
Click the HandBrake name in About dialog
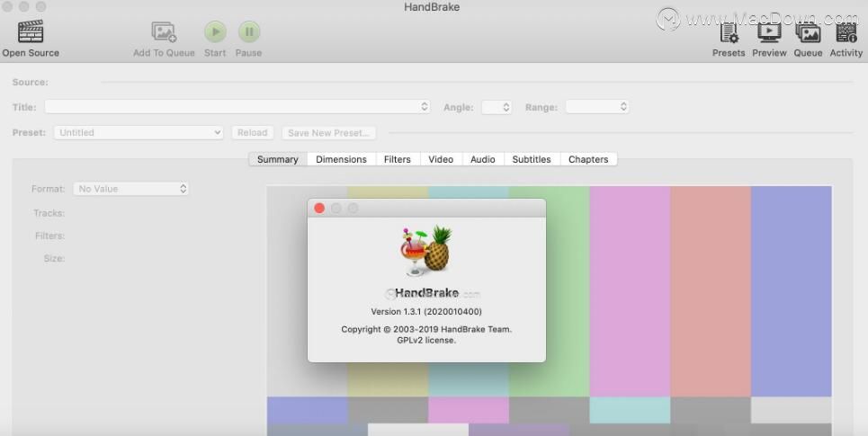(426, 293)
